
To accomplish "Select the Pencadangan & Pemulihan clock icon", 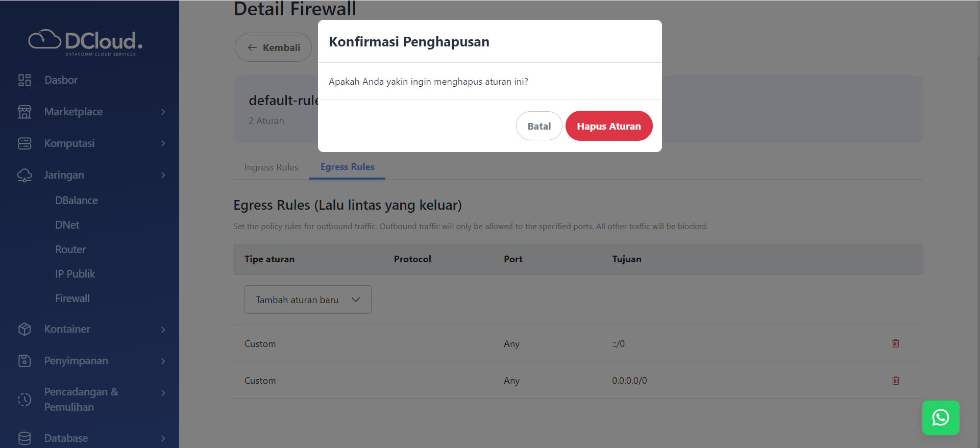I will pyautogui.click(x=24, y=400).
